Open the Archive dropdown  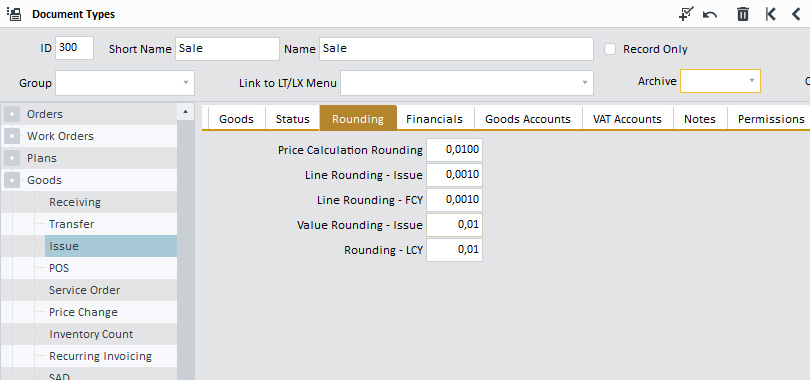point(720,81)
